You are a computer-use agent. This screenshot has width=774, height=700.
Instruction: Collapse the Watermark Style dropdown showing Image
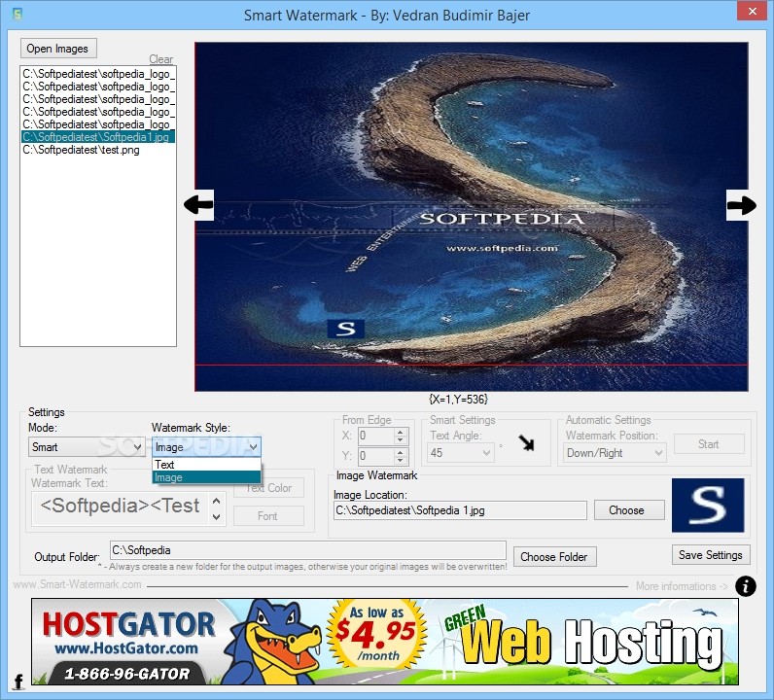pyautogui.click(x=206, y=447)
